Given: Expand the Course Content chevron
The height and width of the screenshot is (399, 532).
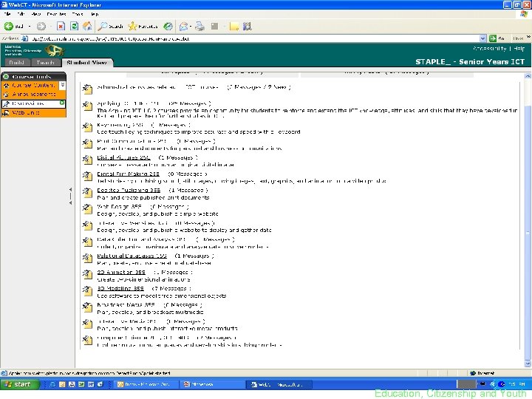Looking at the screenshot, I should (x=62, y=84).
